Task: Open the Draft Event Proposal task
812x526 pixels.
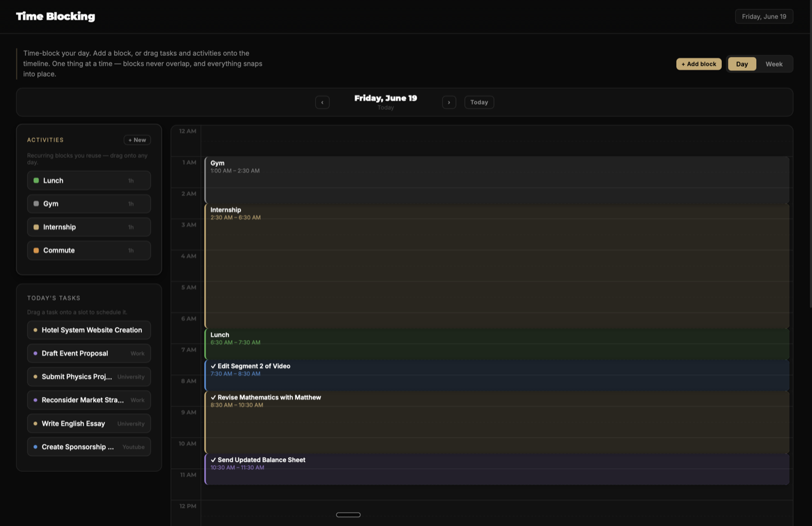Action: pyautogui.click(x=89, y=353)
